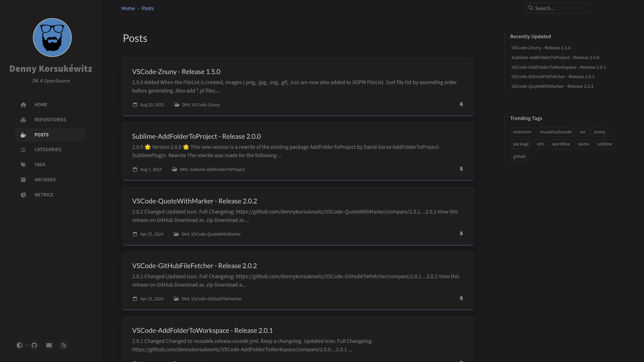Open VSCode-Znuny - Release 1.5.0 post title
Image resolution: width=644 pixels, height=362 pixels.
(x=176, y=72)
